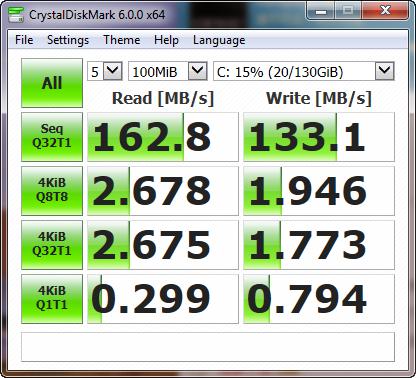Image resolution: width=416 pixels, height=378 pixels.
Task: Minimize the CrystalDiskMark window
Action: (x=321, y=11)
